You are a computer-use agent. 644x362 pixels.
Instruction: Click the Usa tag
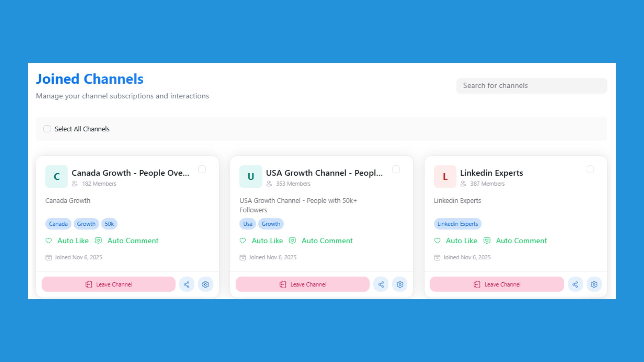click(x=248, y=224)
